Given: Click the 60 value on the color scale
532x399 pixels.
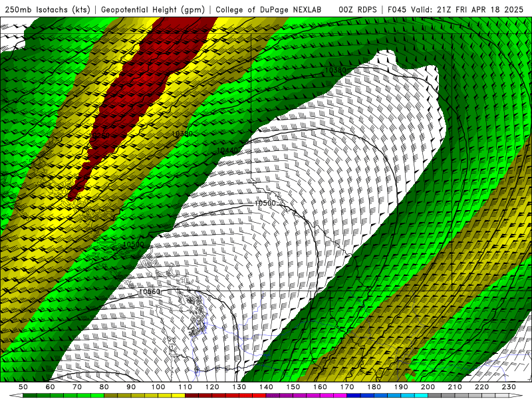Looking at the screenshot, I should pos(50,387).
